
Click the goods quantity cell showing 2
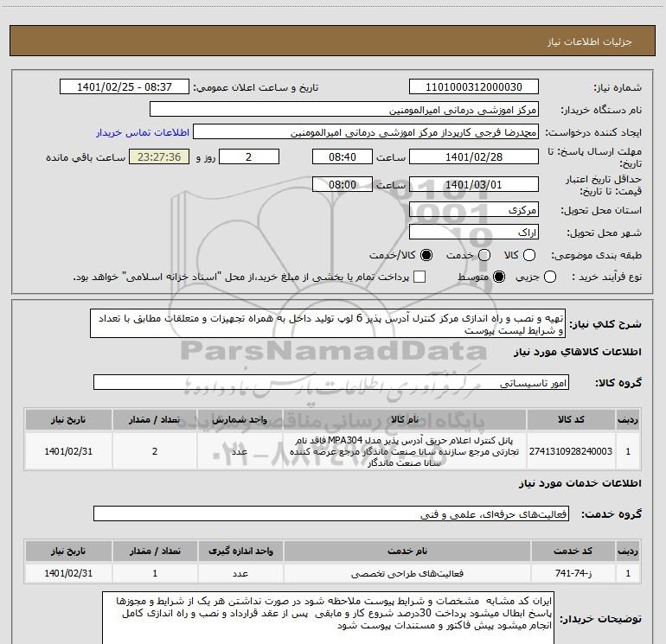click(x=155, y=451)
